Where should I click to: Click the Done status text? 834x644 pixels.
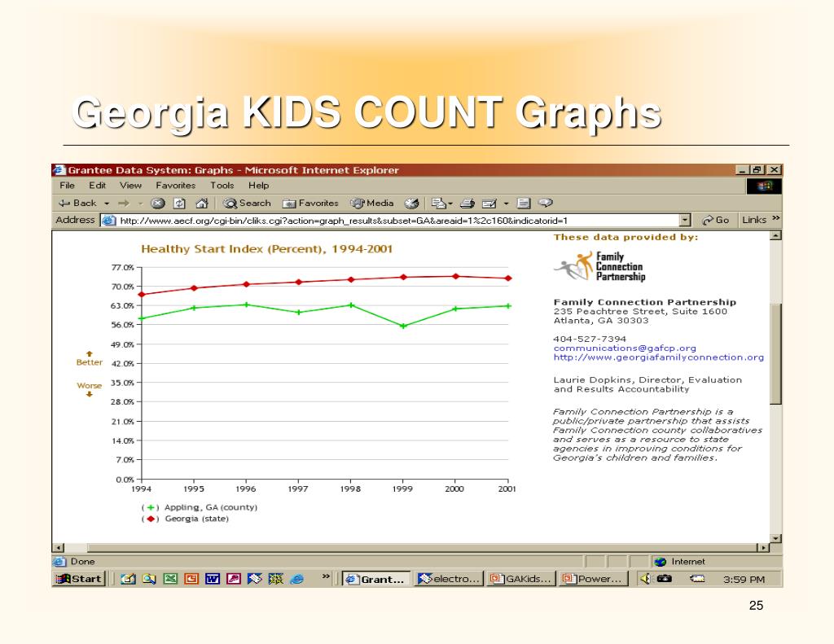click(x=82, y=562)
